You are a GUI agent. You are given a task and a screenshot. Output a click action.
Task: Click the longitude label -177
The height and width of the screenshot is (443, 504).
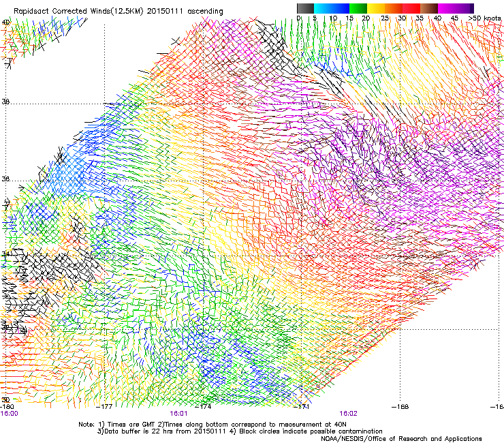click(104, 407)
